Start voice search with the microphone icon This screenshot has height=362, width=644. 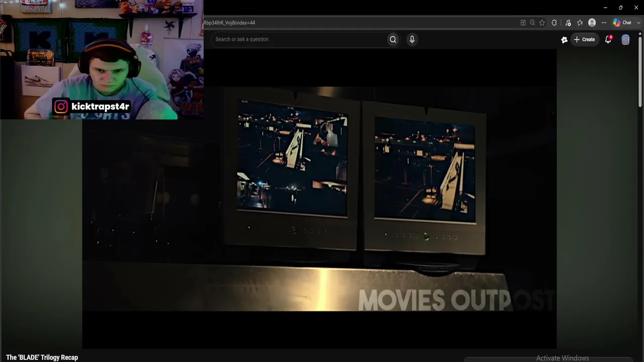tap(412, 39)
